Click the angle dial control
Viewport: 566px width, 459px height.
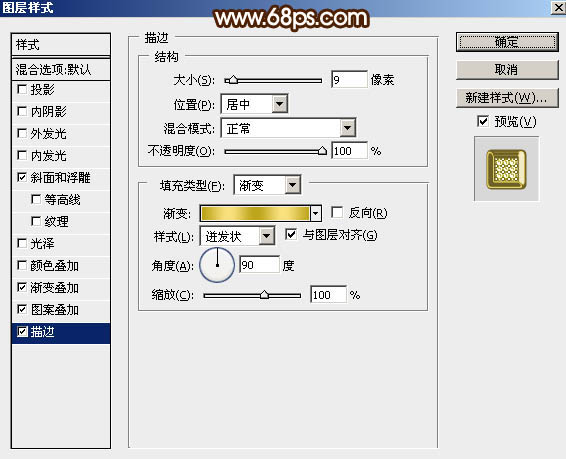pos(217,265)
